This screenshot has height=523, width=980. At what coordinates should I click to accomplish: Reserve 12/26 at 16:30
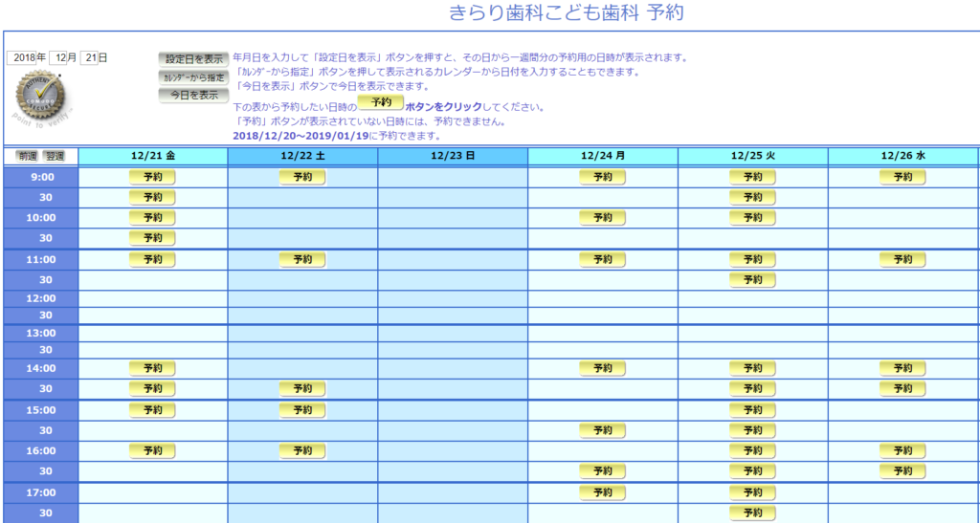pos(902,471)
